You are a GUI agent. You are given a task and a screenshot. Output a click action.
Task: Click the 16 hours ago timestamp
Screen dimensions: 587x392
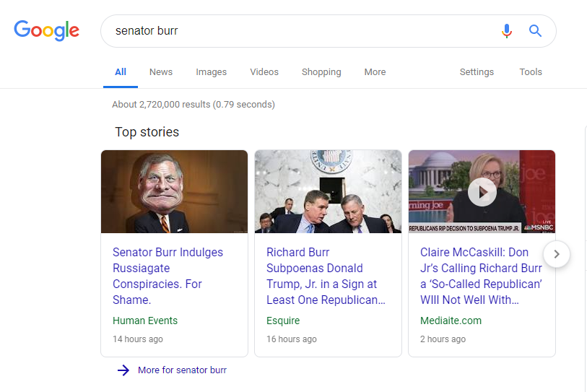pos(292,339)
